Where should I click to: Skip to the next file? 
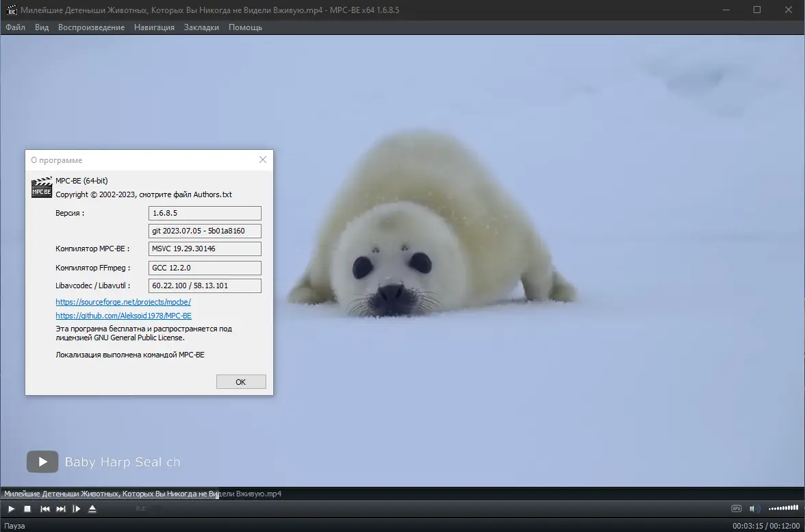coord(61,509)
